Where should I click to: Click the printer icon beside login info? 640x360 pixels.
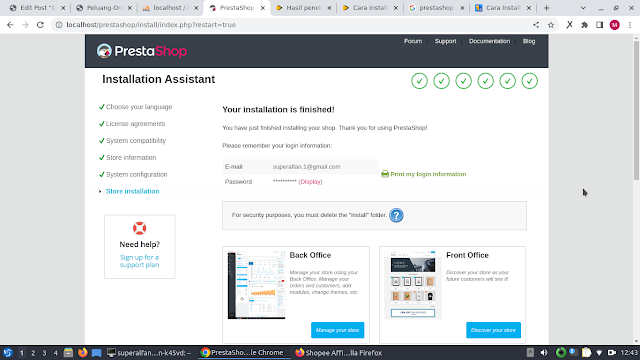pos(384,174)
